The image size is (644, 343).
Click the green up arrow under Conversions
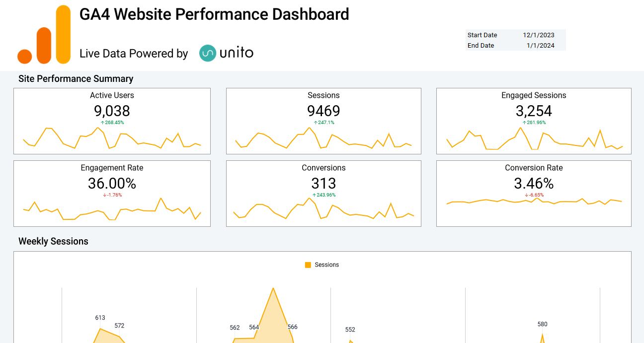tap(314, 195)
